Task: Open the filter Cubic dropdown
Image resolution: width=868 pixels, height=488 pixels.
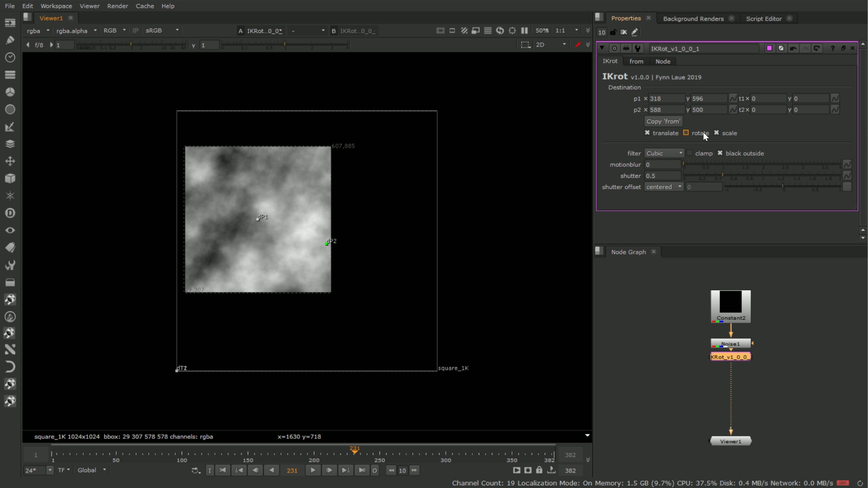Action: pyautogui.click(x=664, y=153)
